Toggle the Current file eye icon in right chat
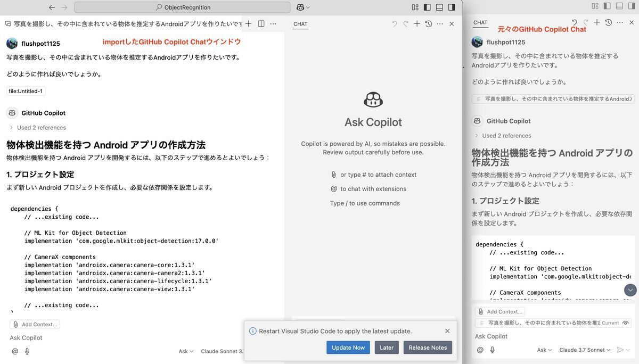Screen dimensions: 639x364 pyautogui.click(x=626, y=323)
